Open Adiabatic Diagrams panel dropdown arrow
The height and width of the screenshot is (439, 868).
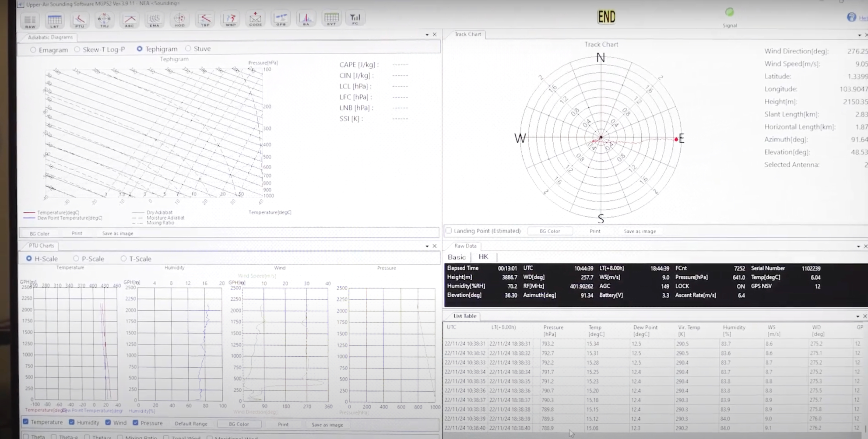click(x=427, y=35)
